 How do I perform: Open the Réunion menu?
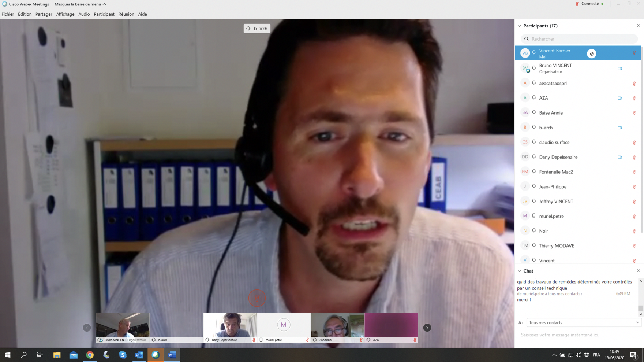coord(126,14)
